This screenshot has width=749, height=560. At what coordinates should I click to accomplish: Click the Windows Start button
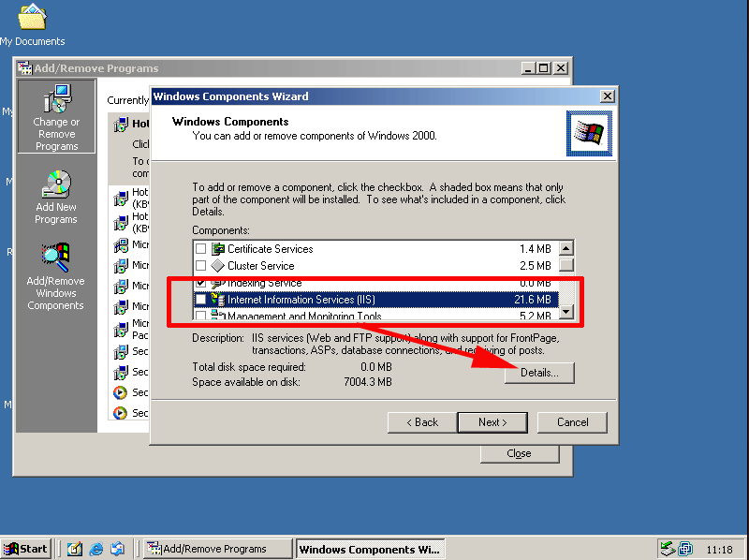pyautogui.click(x=25, y=549)
